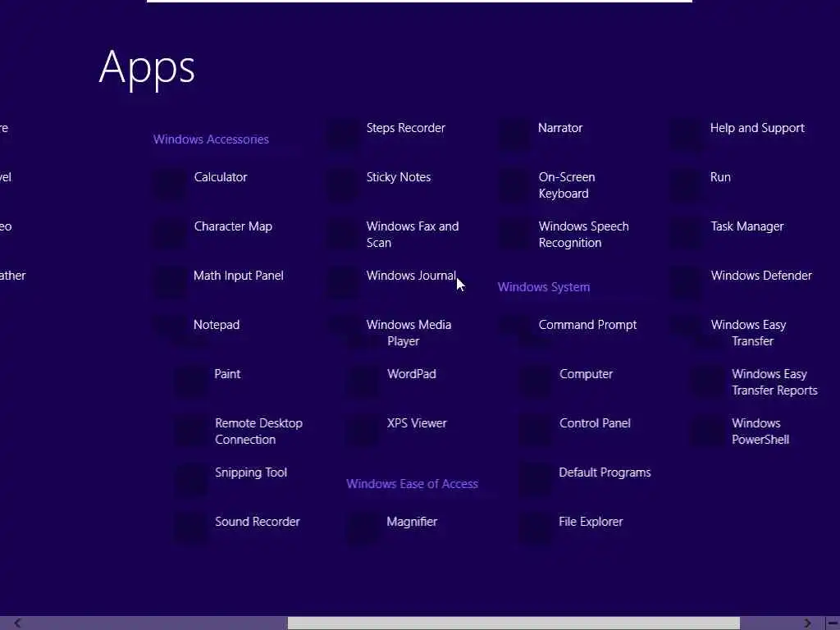The height and width of the screenshot is (630, 840).
Task: Open Windows Media Player
Action: click(x=409, y=333)
